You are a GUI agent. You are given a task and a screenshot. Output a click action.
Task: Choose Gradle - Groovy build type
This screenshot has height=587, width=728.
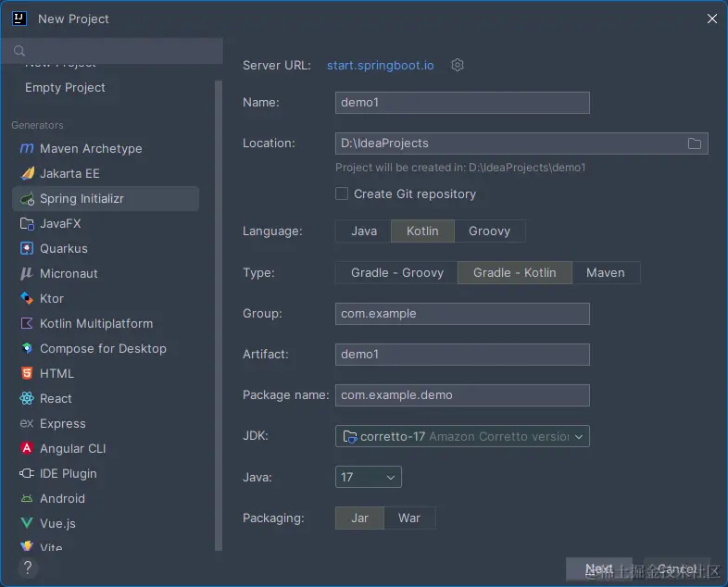tap(397, 272)
